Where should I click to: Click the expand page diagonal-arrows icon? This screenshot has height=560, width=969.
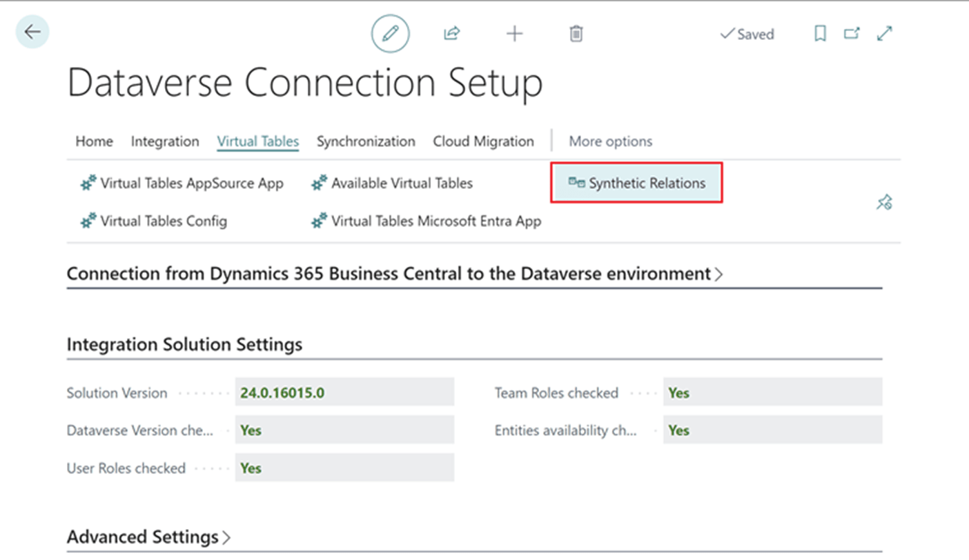(x=885, y=33)
